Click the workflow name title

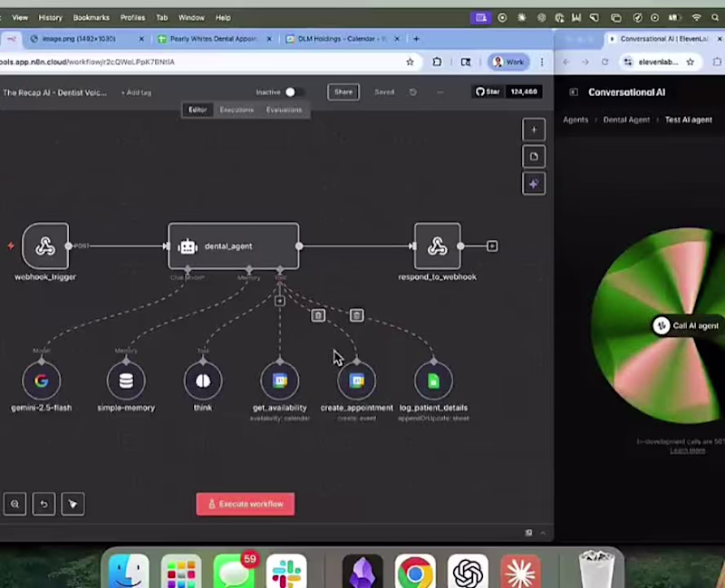pos(54,92)
